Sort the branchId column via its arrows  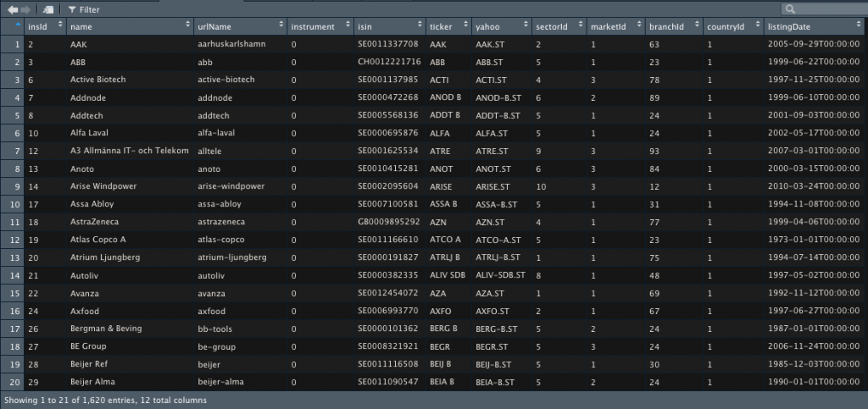coord(697,25)
